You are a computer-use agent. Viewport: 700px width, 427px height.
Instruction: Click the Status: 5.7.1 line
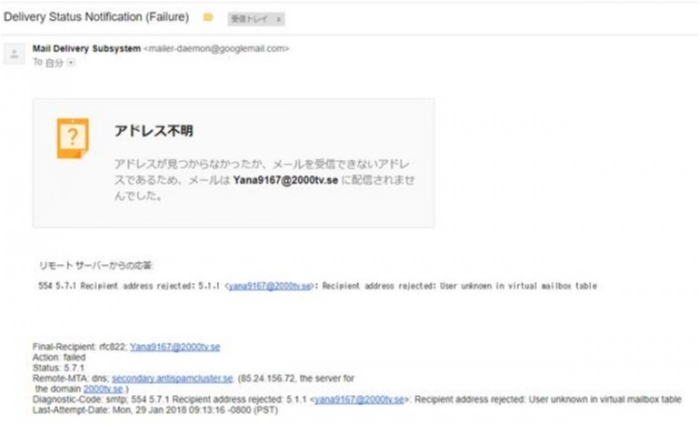[59, 369]
